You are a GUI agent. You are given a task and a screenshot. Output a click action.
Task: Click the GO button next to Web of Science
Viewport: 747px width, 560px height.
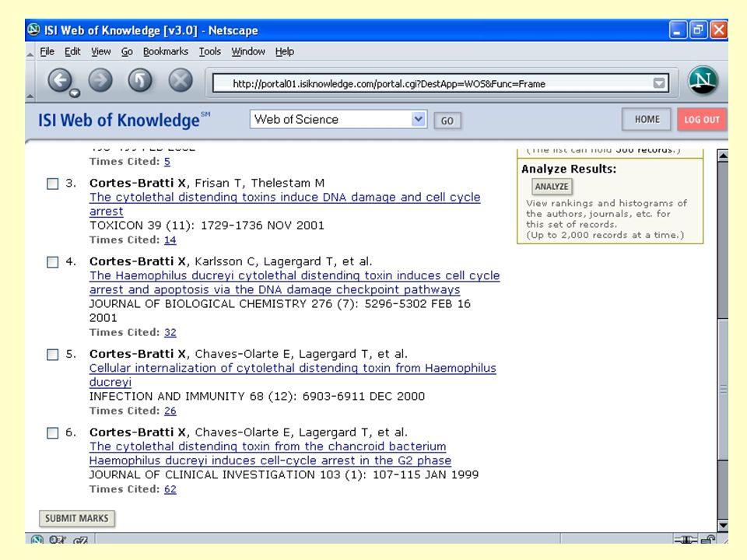tap(447, 121)
